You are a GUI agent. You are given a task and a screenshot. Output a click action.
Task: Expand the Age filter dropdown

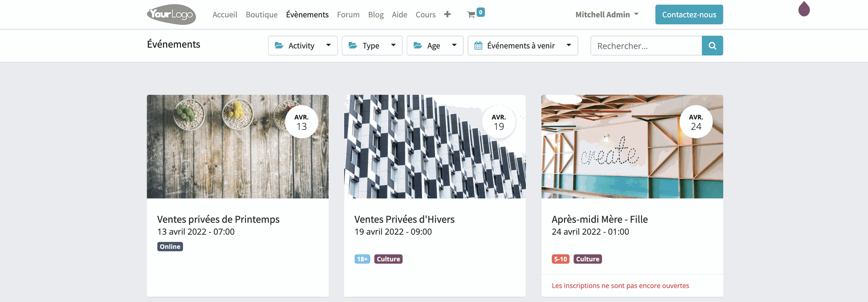click(x=434, y=46)
